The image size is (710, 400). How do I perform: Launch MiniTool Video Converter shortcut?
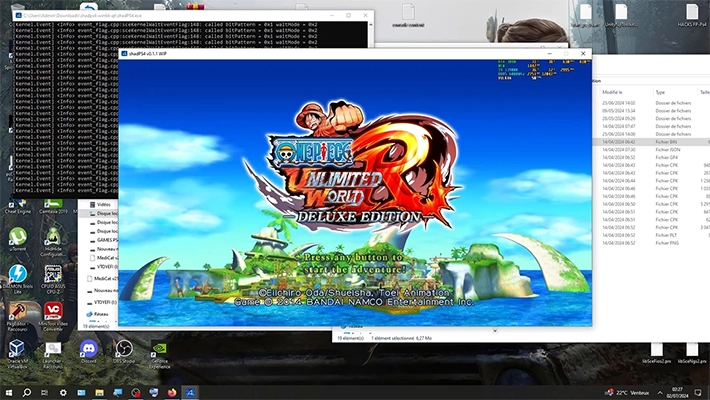coord(53,316)
